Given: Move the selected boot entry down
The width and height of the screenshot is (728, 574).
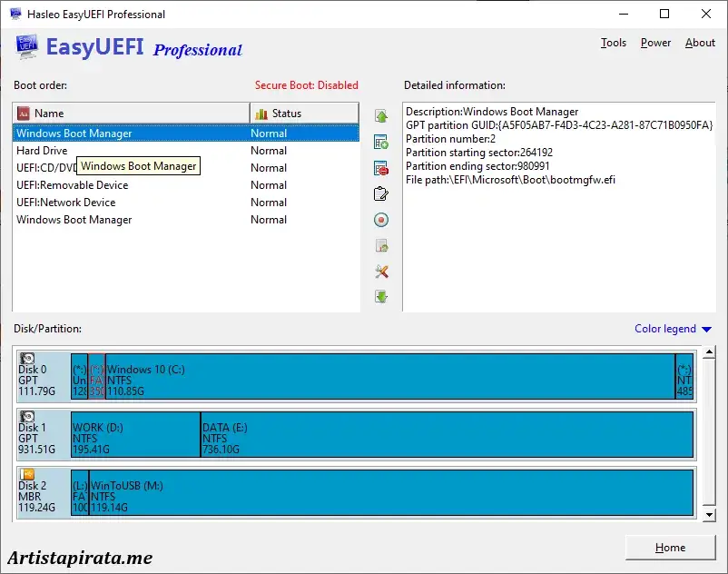Looking at the screenshot, I should (x=381, y=296).
